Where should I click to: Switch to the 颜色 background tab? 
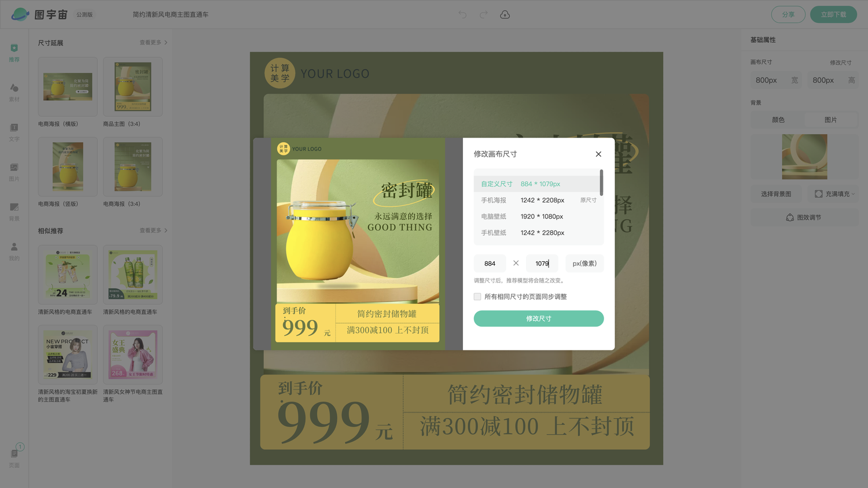778,120
